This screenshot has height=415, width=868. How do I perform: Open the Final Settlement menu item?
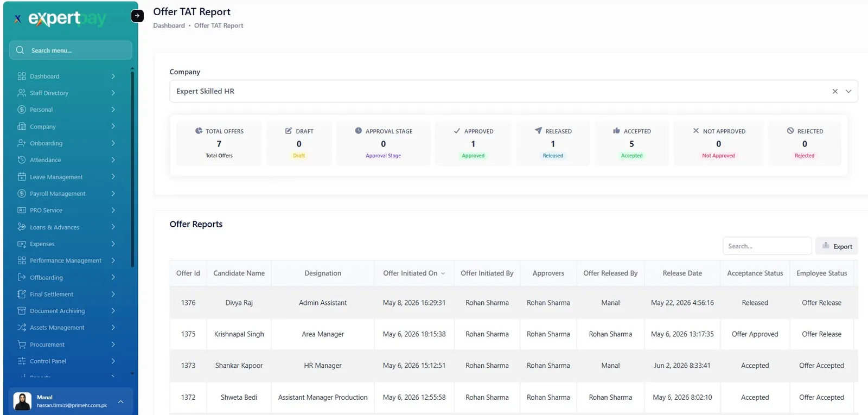(x=67, y=294)
